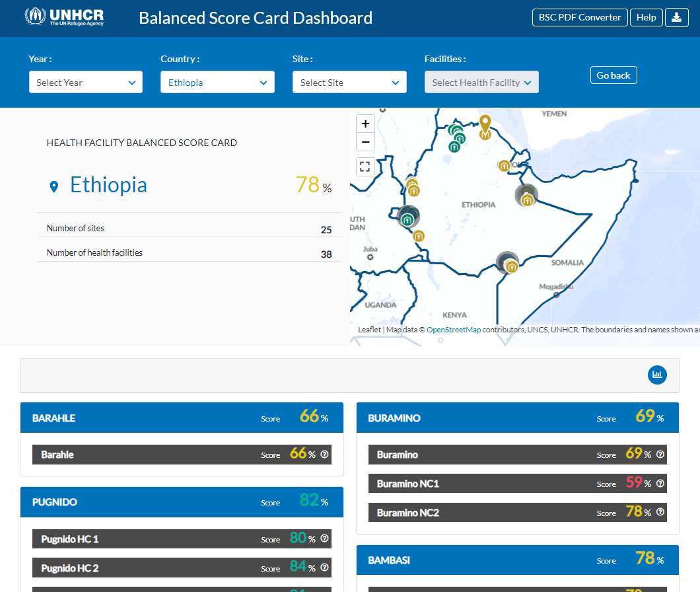The width and height of the screenshot is (700, 592).
Task: Follow the OpenStreetMap attribution link
Action: (x=454, y=330)
